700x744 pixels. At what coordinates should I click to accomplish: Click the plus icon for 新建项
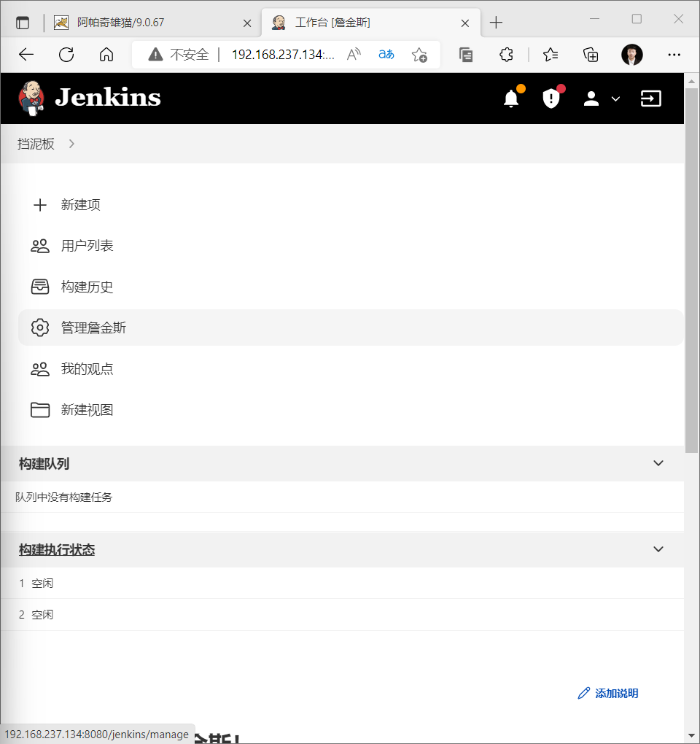point(40,205)
